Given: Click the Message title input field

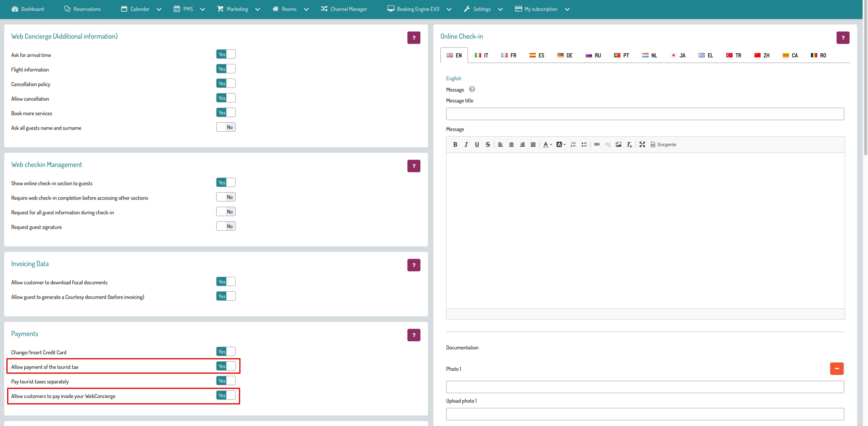Looking at the screenshot, I should click(x=645, y=114).
